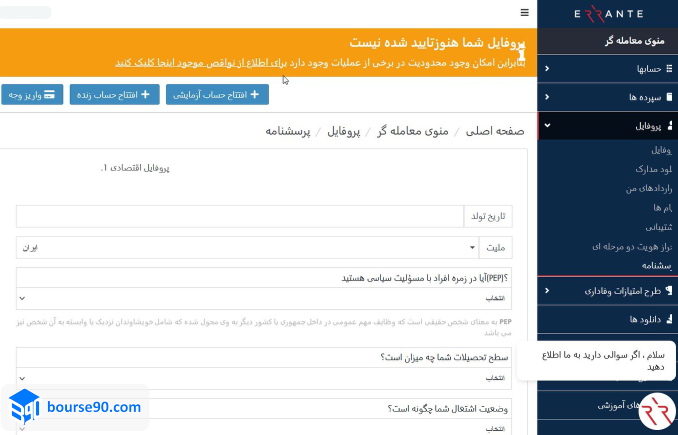Image resolution: width=678 pixels, height=435 pixels.
Task: Go to صفحه اصلی breadcrumb
Action: [x=495, y=131]
